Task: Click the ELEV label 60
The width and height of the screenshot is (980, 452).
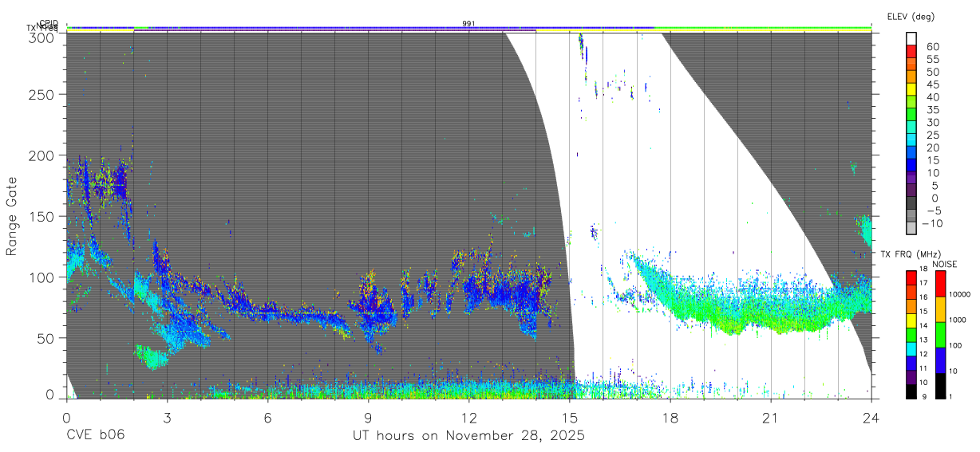Action: click(932, 46)
